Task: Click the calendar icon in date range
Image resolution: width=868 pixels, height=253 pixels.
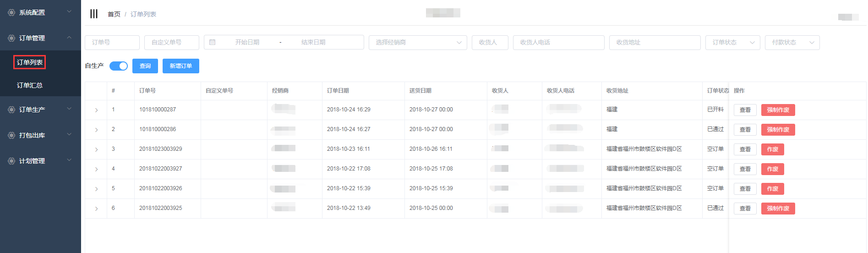Action: tap(213, 42)
